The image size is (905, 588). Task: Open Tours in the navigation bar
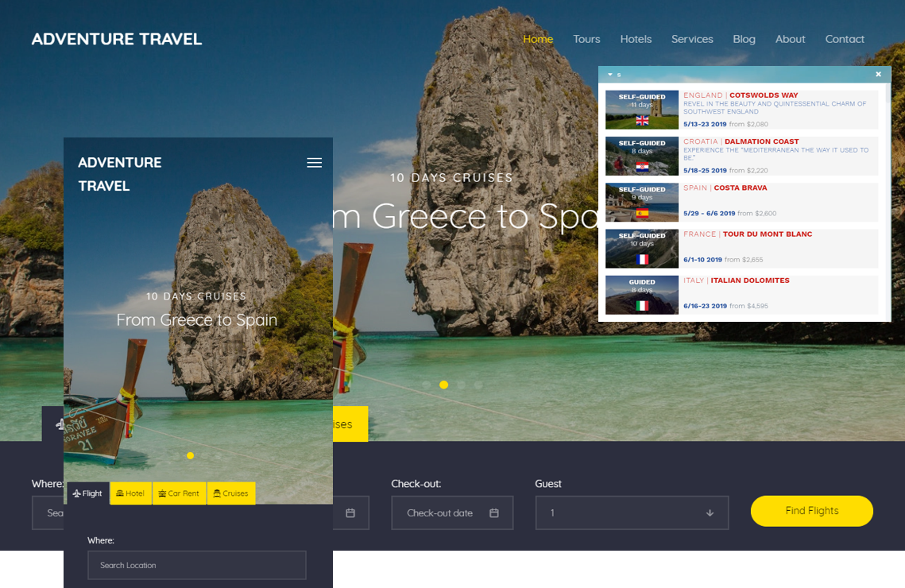coord(586,39)
